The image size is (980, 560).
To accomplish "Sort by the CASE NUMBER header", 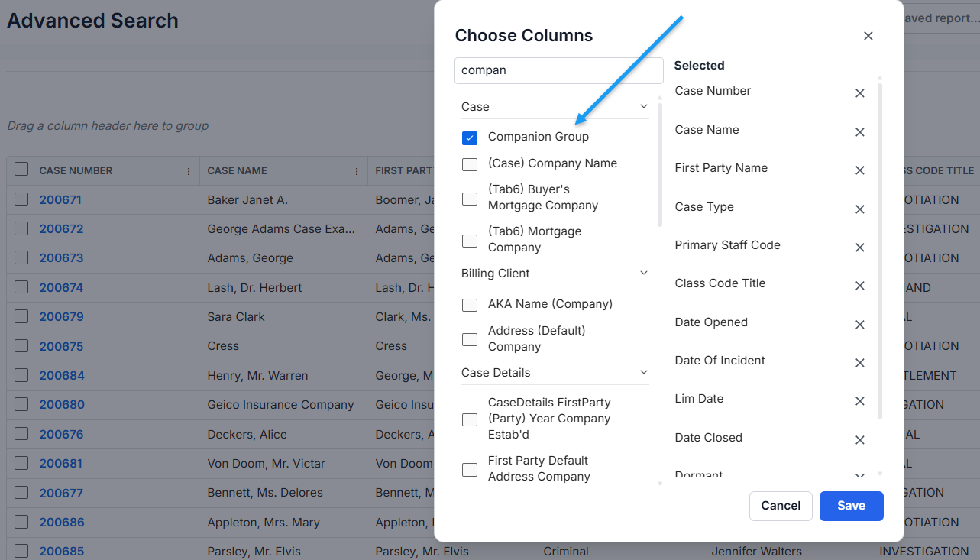I will (76, 171).
